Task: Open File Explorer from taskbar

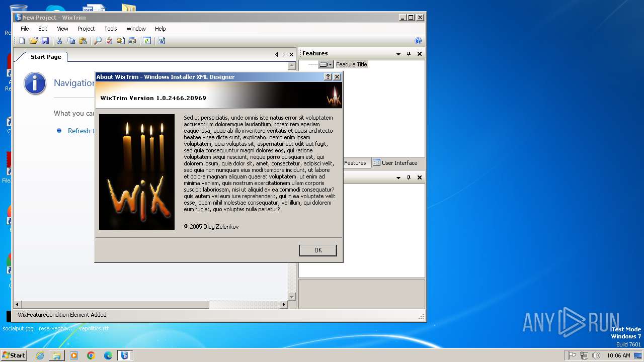Action: 57,355
